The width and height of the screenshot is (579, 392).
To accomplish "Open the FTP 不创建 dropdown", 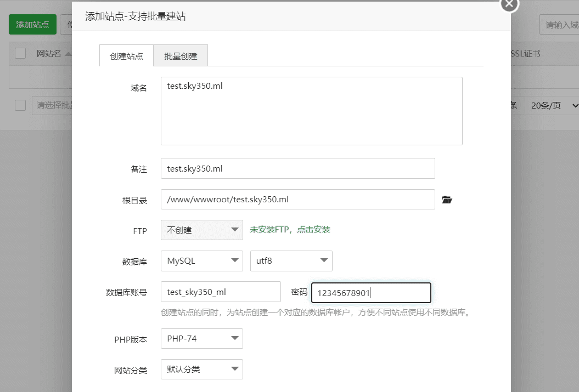I will coord(201,230).
